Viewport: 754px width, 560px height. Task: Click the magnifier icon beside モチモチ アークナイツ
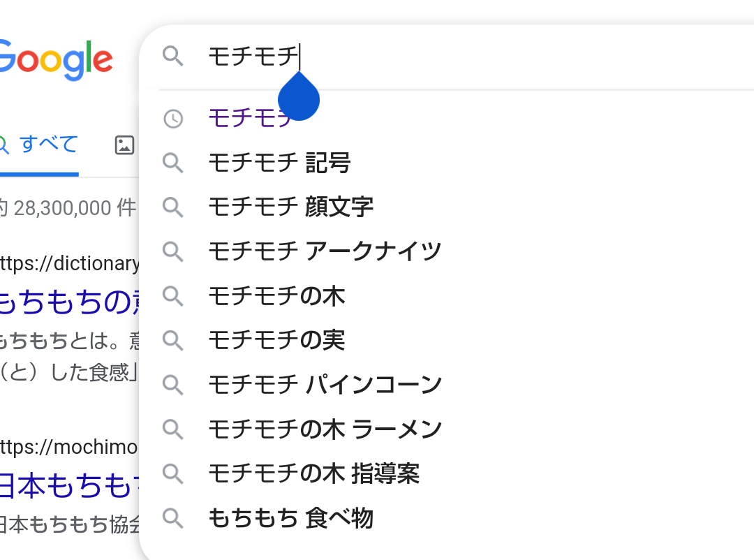(x=173, y=251)
